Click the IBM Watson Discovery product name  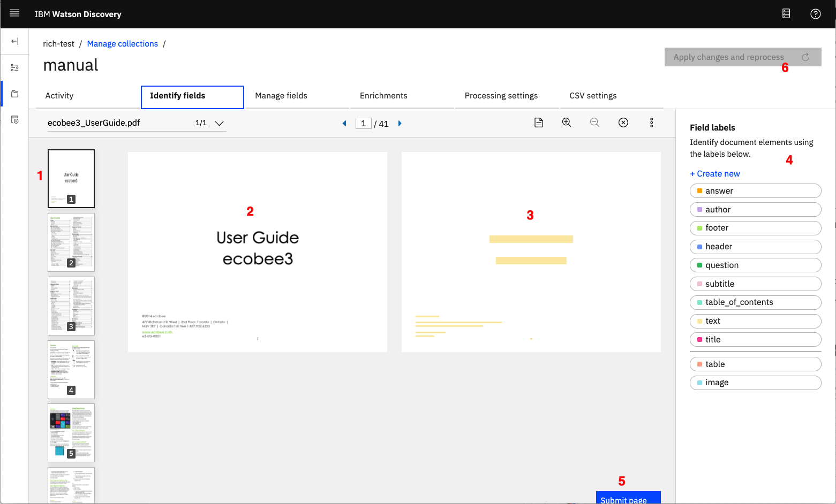pyautogui.click(x=78, y=14)
